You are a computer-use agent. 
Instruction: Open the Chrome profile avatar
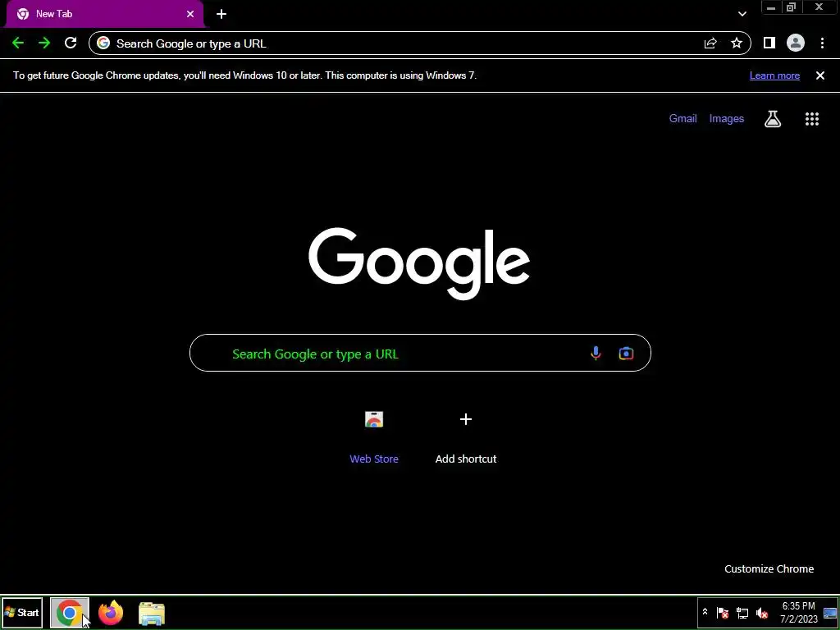pos(796,43)
